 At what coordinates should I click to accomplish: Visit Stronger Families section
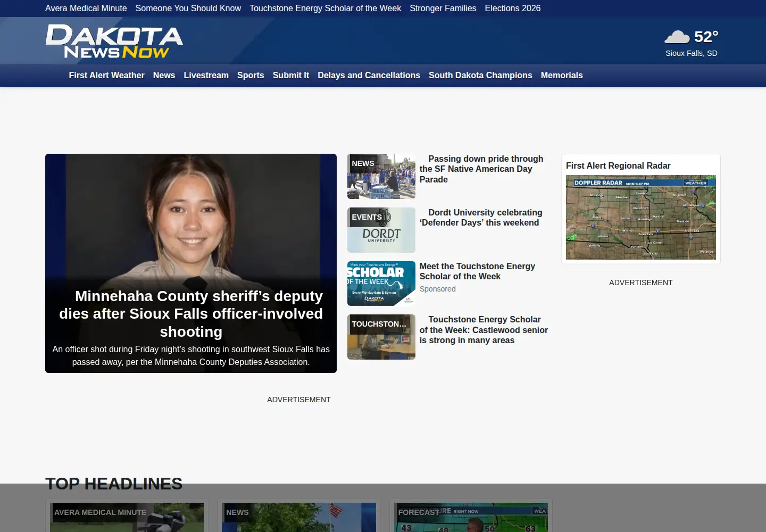tap(443, 8)
